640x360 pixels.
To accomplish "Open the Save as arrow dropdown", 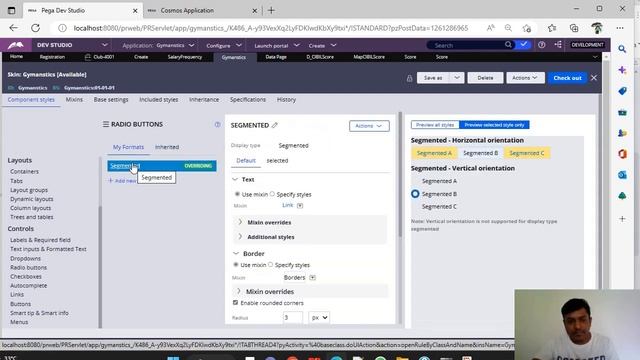I will [457, 78].
